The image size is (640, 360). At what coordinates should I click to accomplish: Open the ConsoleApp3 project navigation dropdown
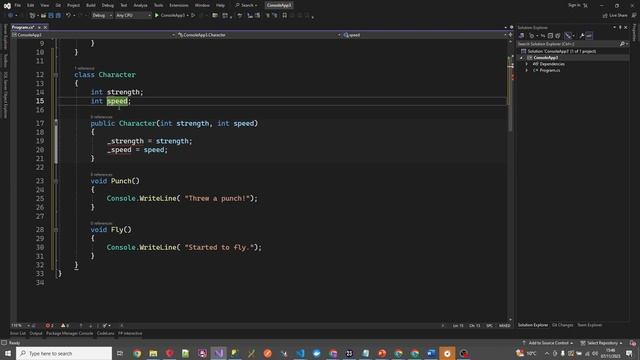click(x=94, y=35)
